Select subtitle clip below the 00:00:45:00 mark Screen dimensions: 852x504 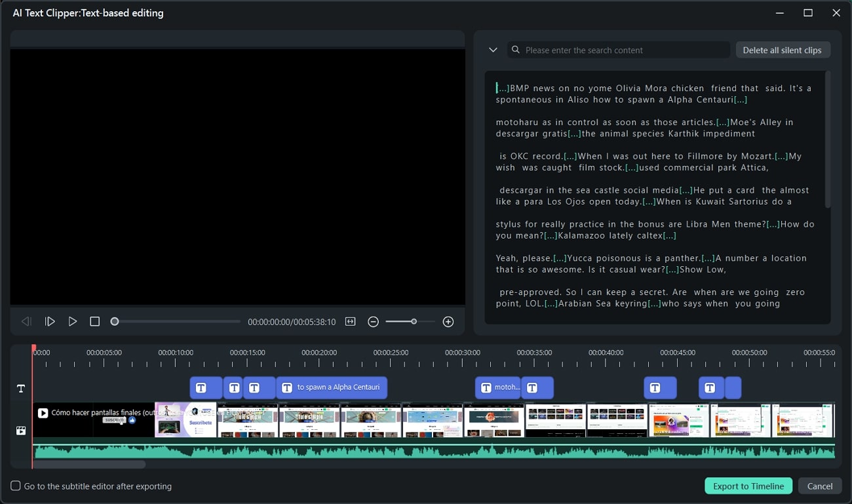pos(660,387)
